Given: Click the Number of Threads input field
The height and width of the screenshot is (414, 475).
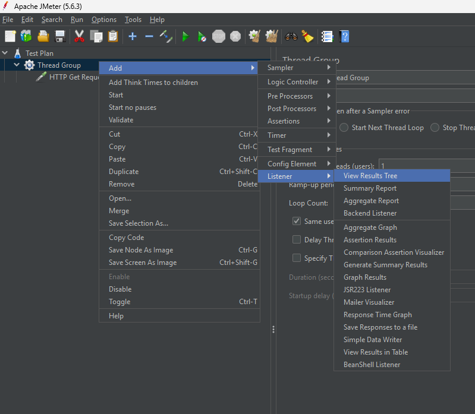Looking at the screenshot, I should click(427, 165).
